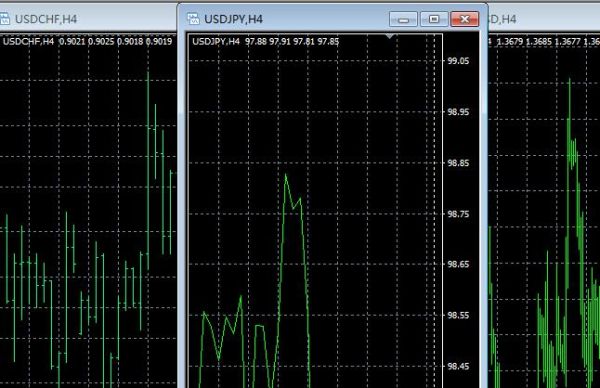
Task: Click the chart shift triangle marker in USDJPY
Action: 390,36
